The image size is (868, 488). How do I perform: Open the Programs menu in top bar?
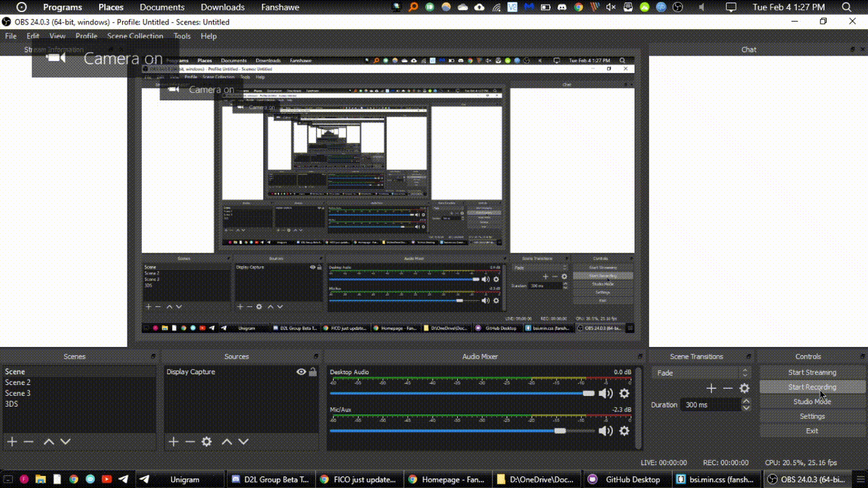[62, 7]
